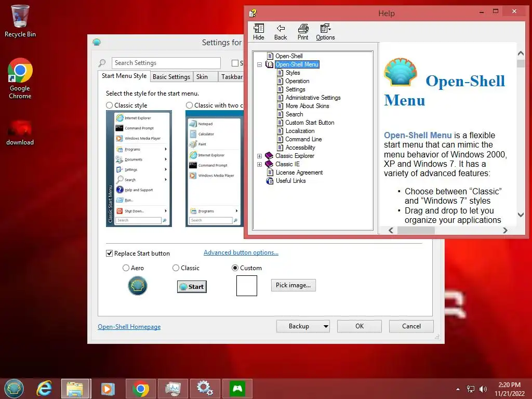Cancel the settings dialog
The image size is (532, 399).
click(411, 326)
